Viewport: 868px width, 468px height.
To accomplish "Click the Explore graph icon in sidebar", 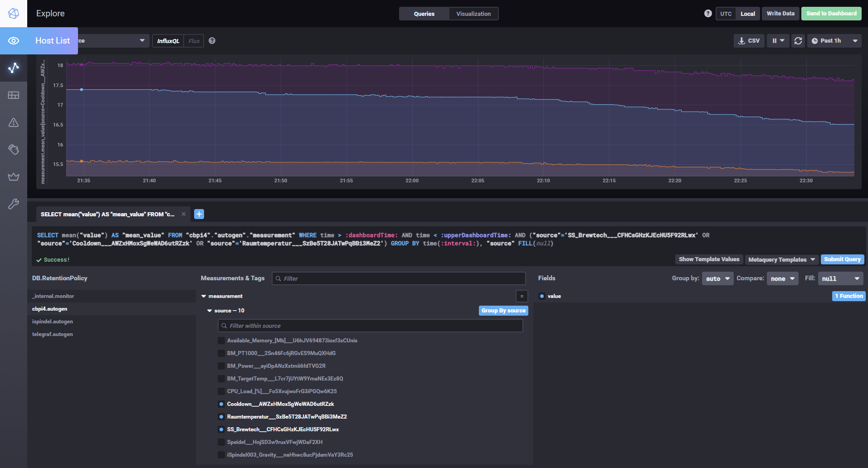I will 14,68.
